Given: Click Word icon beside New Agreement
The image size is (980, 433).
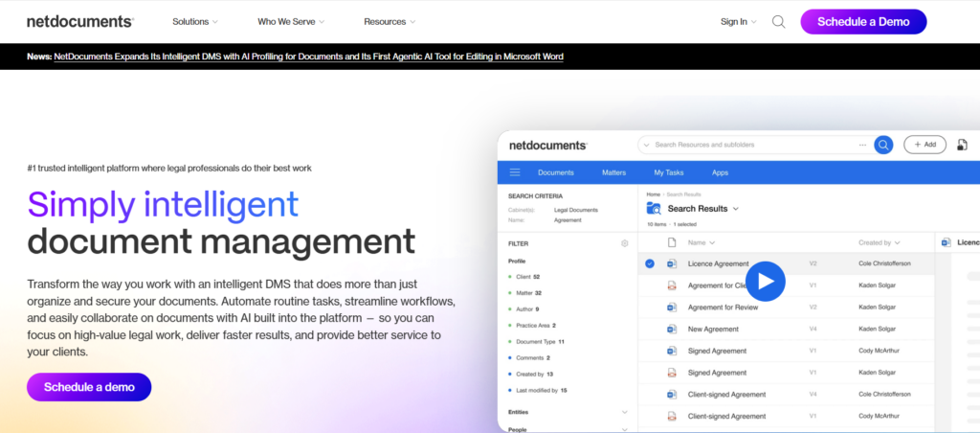Looking at the screenshot, I should pyautogui.click(x=672, y=329).
